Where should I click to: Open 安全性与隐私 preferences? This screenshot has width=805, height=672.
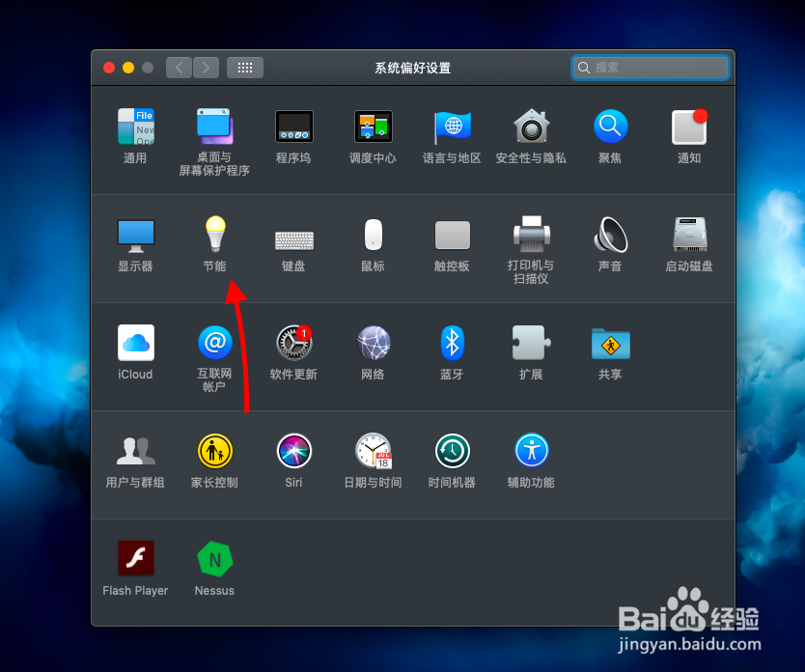(x=532, y=126)
